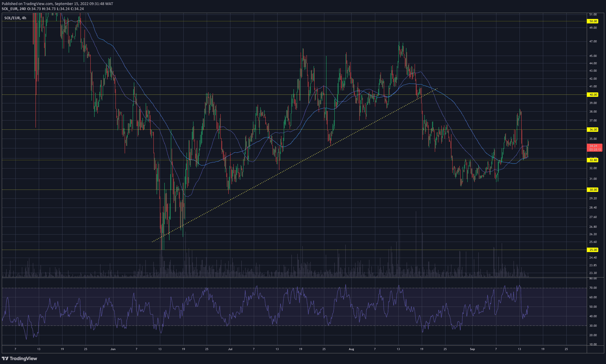Click the 32.80 support level label
The image size is (606, 364).
click(593, 160)
